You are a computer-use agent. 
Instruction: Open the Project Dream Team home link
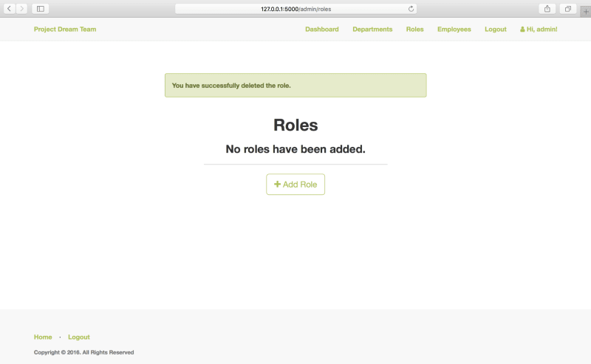pos(65,29)
